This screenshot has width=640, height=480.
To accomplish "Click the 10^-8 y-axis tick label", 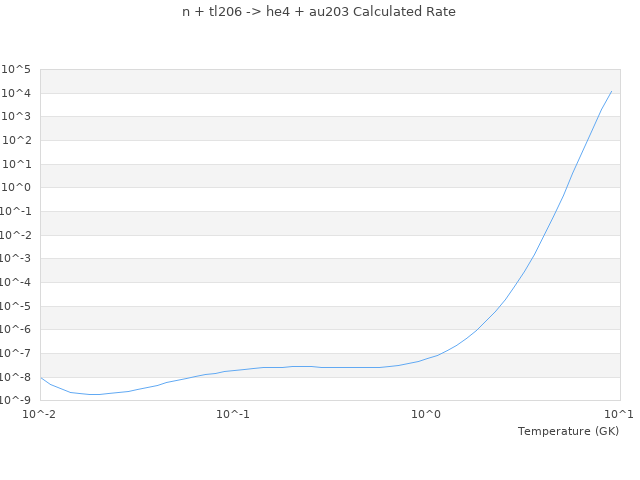I will click(19, 378).
